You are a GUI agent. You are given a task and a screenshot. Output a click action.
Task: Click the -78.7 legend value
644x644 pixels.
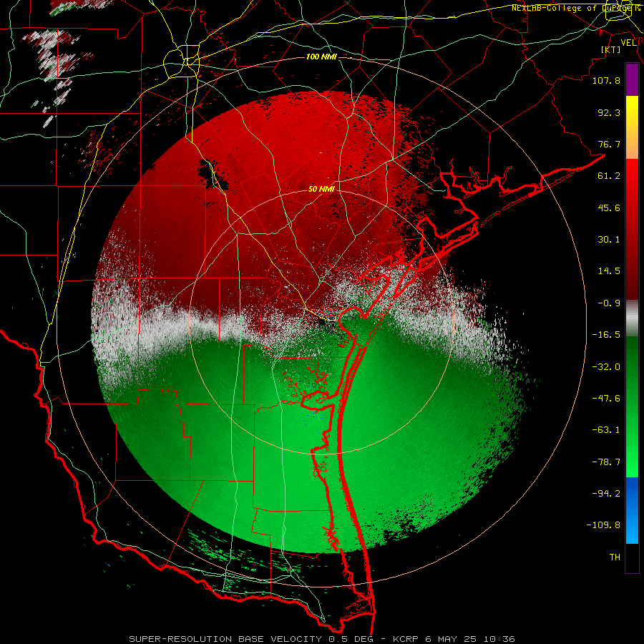tap(606, 462)
